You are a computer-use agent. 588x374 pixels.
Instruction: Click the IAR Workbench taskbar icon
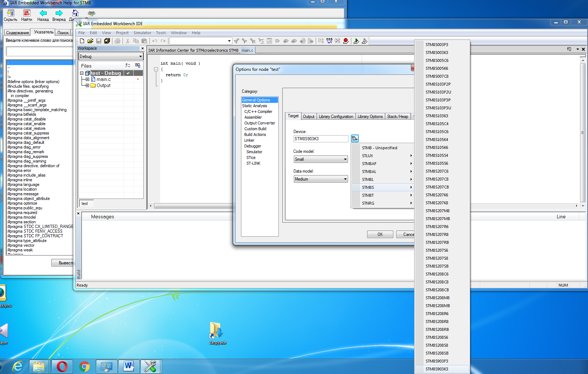click(x=151, y=366)
